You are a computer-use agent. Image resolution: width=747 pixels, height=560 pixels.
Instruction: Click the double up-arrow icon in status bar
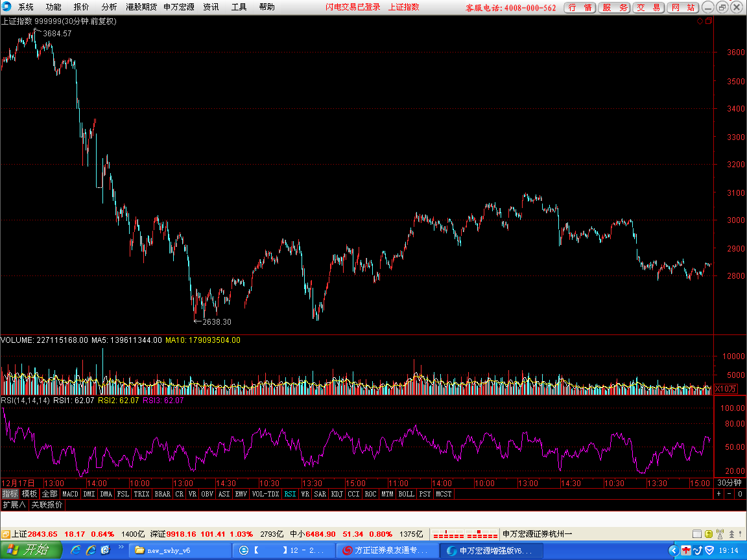pyautogui.click(x=731, y=534)
